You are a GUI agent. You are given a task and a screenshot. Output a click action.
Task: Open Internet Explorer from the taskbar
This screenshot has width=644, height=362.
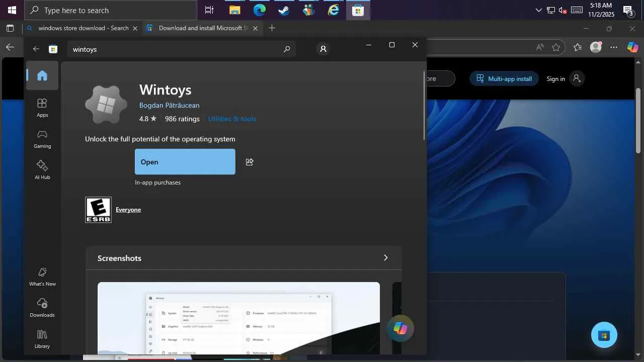[x=334, y=10]
